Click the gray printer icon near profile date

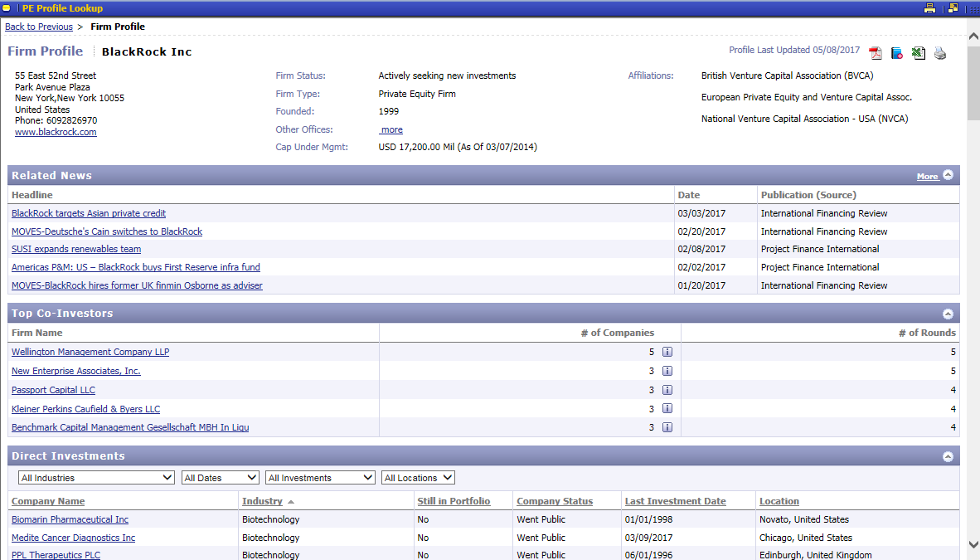point(940,54)
